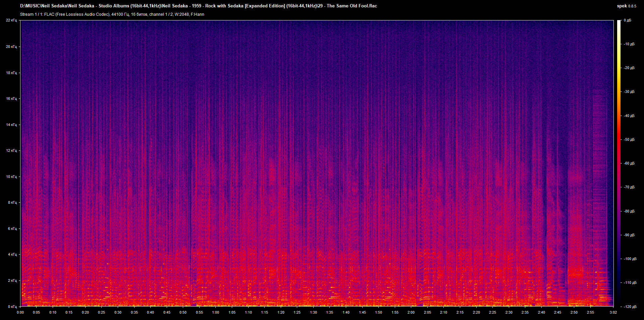Click the 1:45 time axis label
Image resolution: width=644 pixels, height=320 pixels.
pyautogui.click(x=362, y=312)
